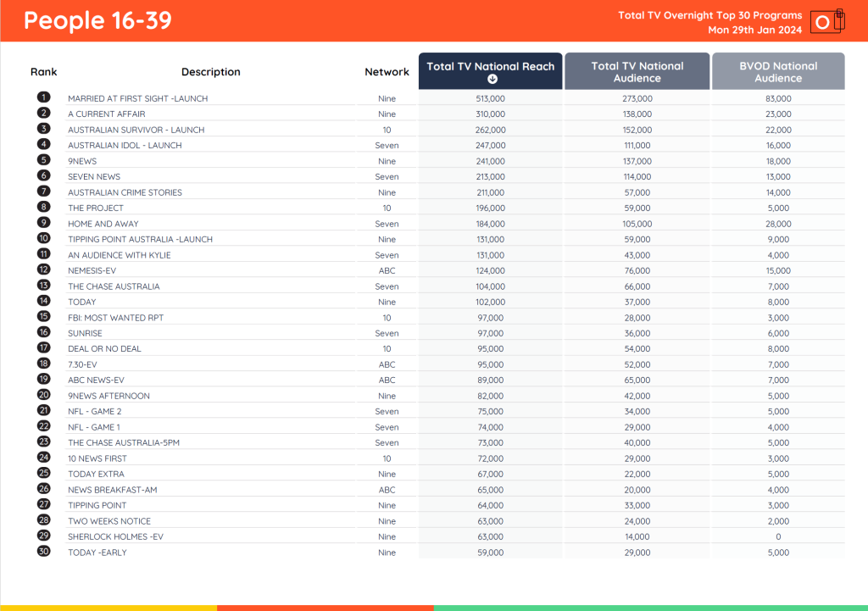This screenshot has width=868, height=611.
Task: Select the rank 16 badge next to Sunrise
Action: tap(43, 333)
